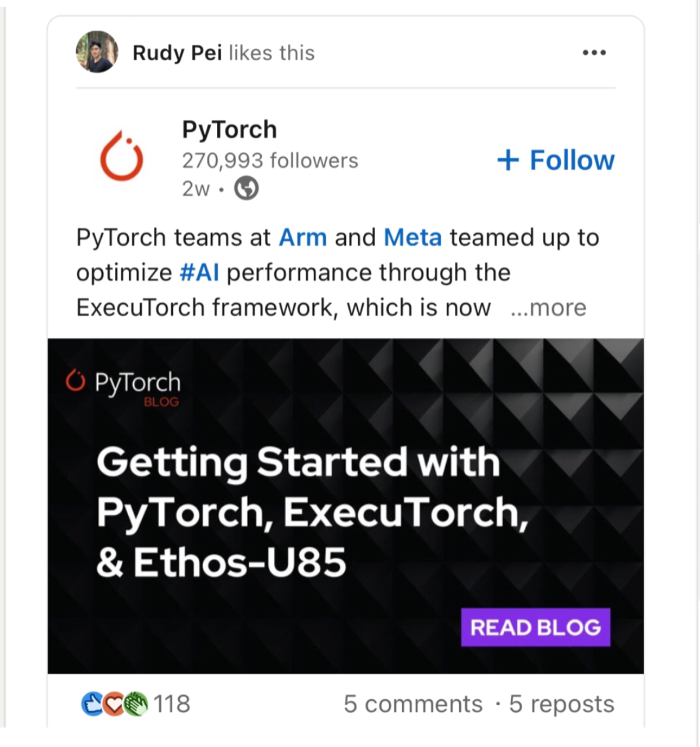View the 5 reposts list
This screenshot has height=747, width=700.
coord(561,704)
